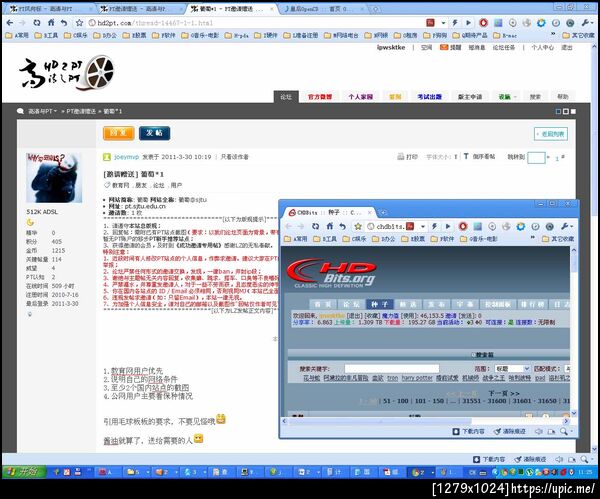Select widest layout toggle square in breadcrumb bar
The width and height of the screenshot is (600, 499).
click(x=573, y=111)
